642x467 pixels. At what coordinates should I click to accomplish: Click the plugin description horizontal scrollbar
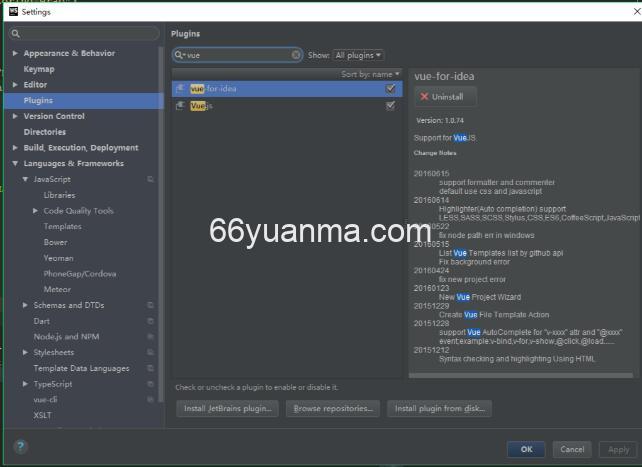(x=521, y=375)
